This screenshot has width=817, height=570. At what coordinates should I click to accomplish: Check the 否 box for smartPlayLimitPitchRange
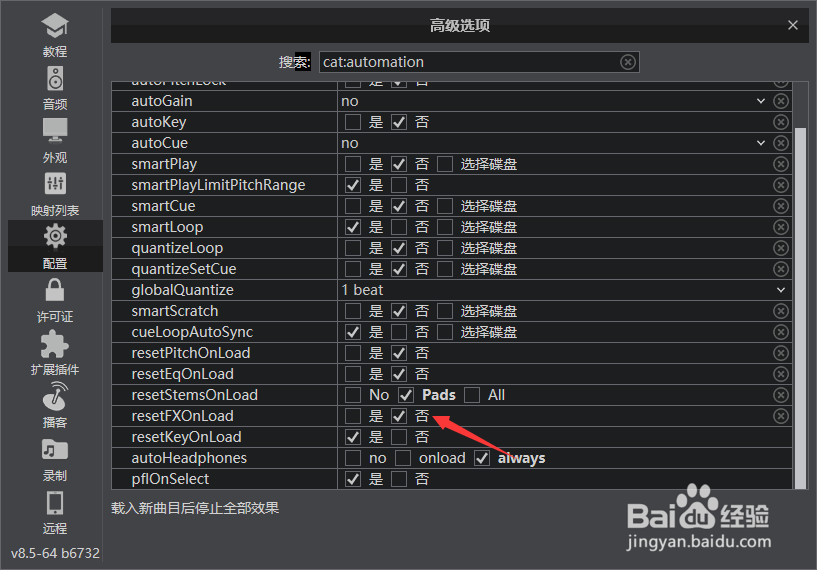point(399,185)
